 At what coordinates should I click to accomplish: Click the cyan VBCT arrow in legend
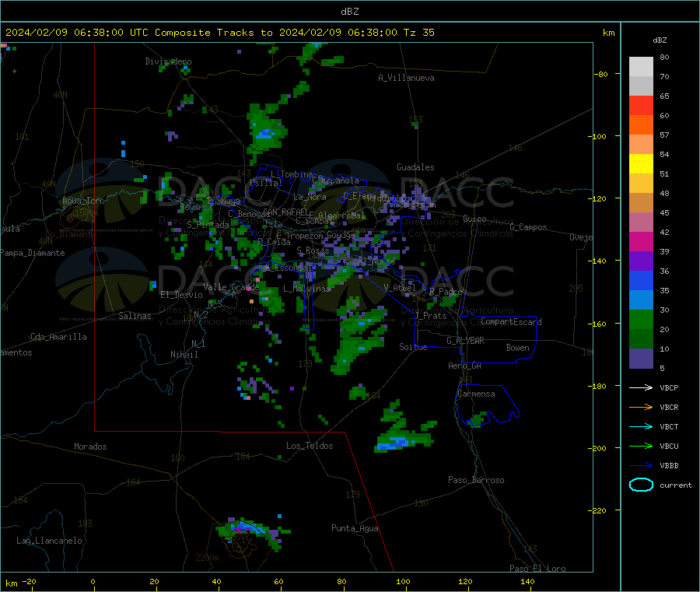(641, 427)
